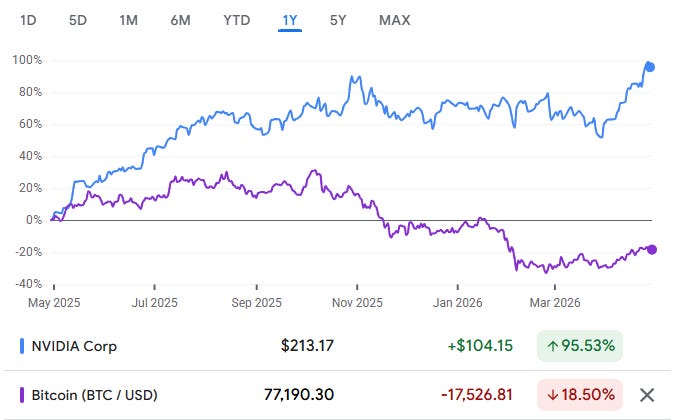The height and width of the screenshot is (420, 684).
Task: Click Bitcoin's purple endpoint dot on chart
Action: tap(652, 249)
